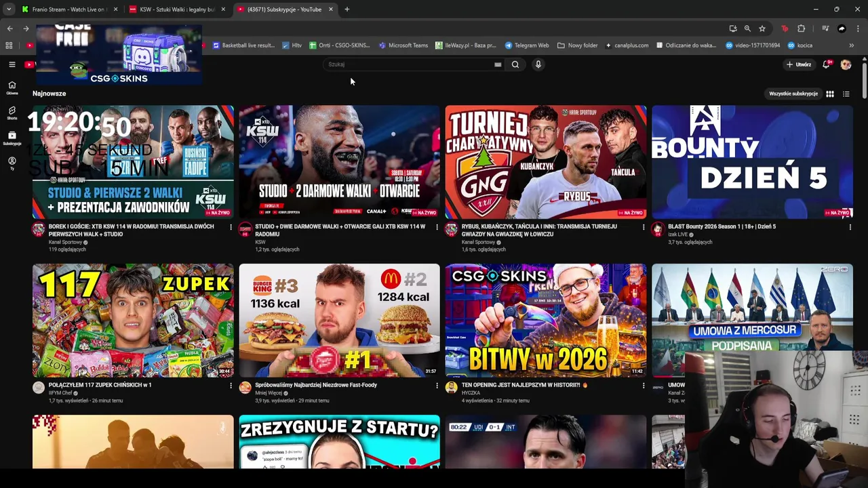Open the 117 ZUPEK video thumbnail
Image resolution: width=868 pixels, height=488 pixels.
[x=133, y=321]
